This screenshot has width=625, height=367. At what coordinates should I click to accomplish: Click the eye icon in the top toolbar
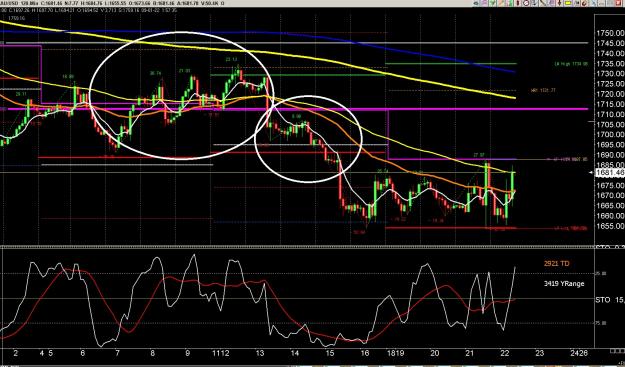[476, 3]
